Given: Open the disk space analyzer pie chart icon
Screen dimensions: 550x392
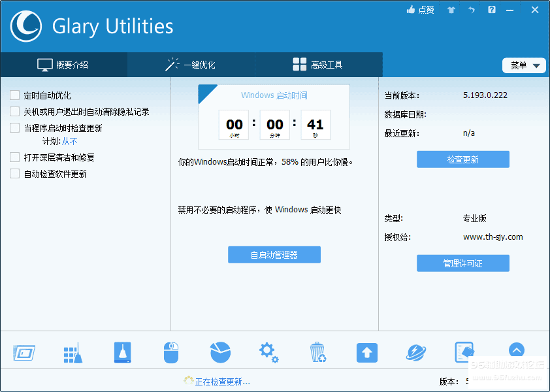Looking at the screenshot, I should (x=220, y=352).
